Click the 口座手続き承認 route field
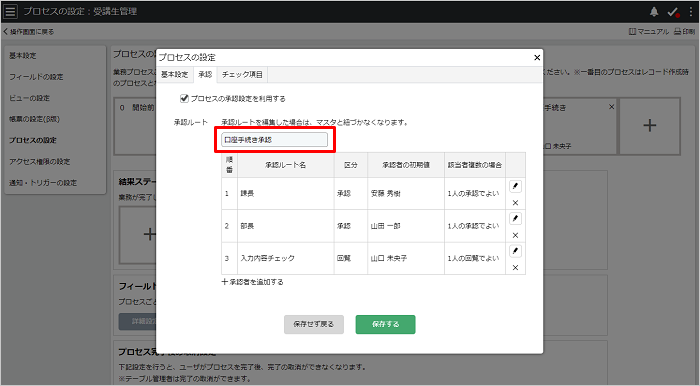700x386 pixels. pos(275,140)
